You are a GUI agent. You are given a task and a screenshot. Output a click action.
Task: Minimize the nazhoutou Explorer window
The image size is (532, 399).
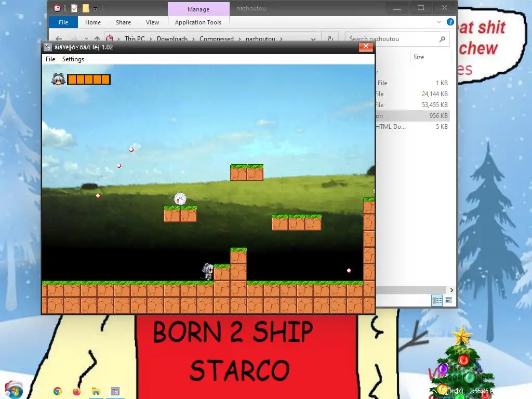[x=396, y=8]
